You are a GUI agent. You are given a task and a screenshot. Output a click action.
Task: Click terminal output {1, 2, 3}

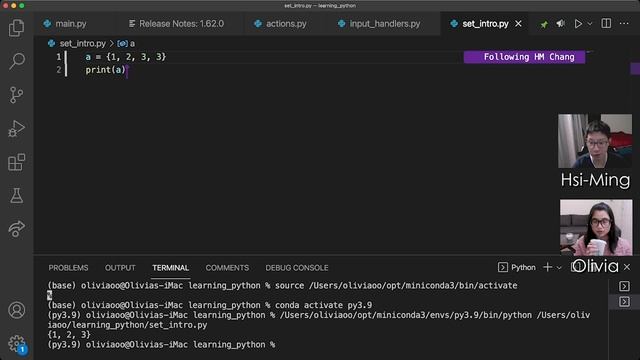click(x=69, y=335)
